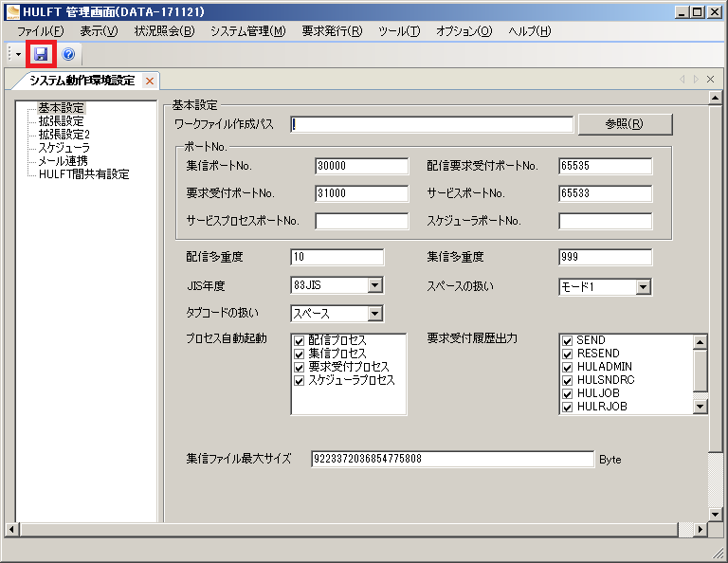Click the 集信ファイル最大サイズ field
The width and height of the screenshot is (728, 563).
coord(452,459)
